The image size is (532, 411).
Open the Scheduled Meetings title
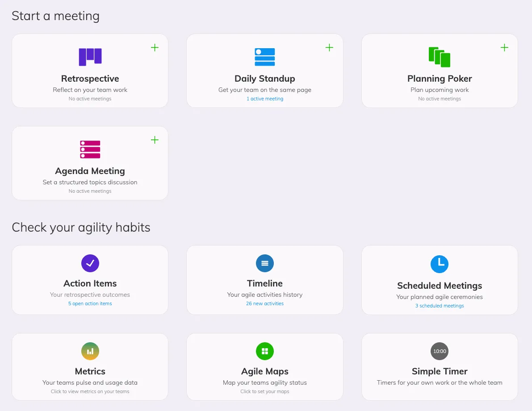(x=440, y=286)
